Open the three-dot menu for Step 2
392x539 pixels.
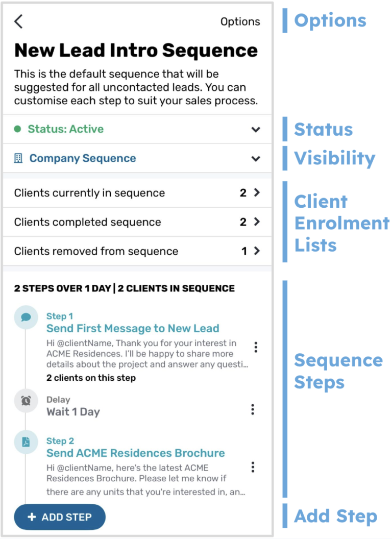pos(253,467)
